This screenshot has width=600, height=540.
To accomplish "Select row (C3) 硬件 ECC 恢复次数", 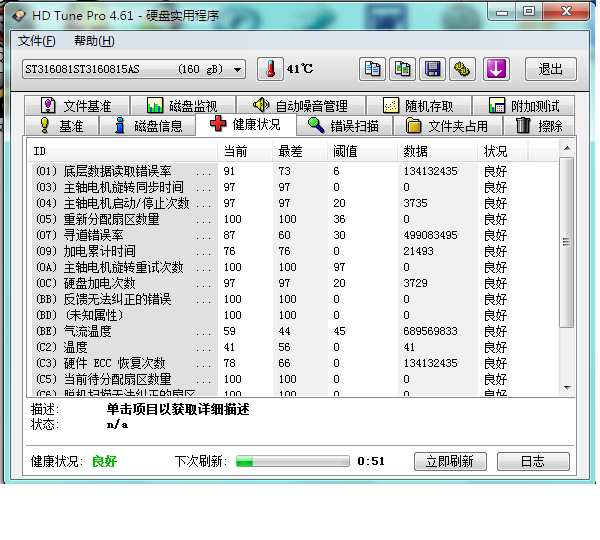I will (x=293, y=363).
